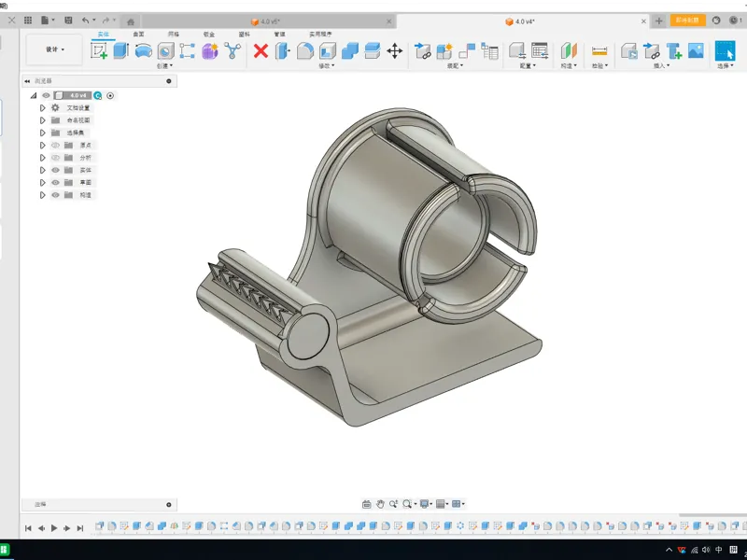747x560 pixels.
Task: Open the 构造 toolbar dropdown menu
Action: tap(569, 65)
